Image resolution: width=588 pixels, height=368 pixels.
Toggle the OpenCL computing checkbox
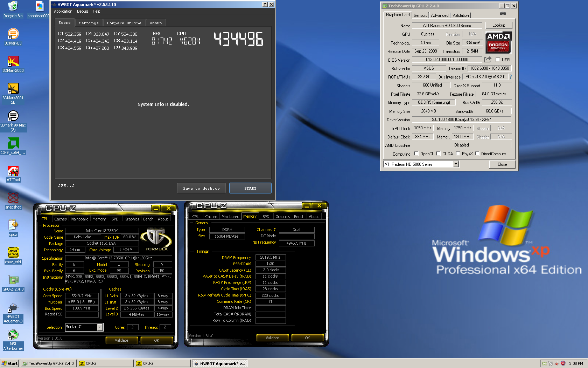coord(416,154)
